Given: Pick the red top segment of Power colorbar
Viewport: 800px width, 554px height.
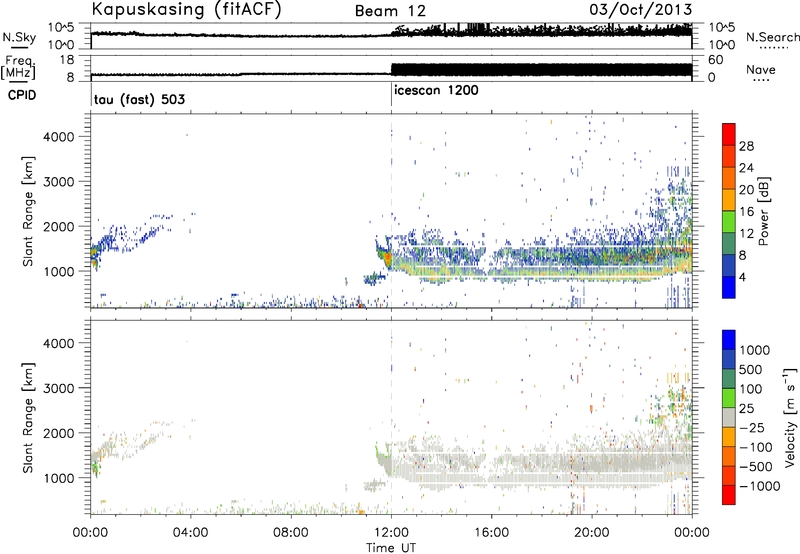Looking at the screenshot, I should 729,134.
